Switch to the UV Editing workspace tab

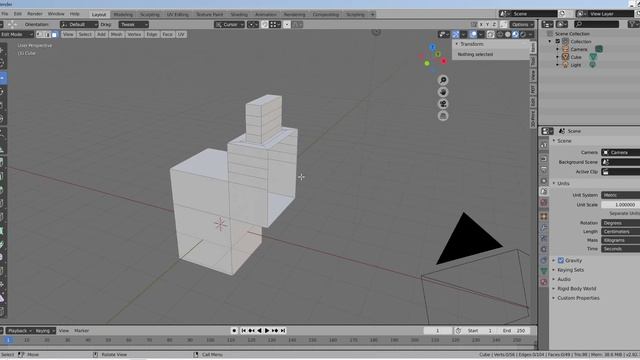tap(178, 14)
